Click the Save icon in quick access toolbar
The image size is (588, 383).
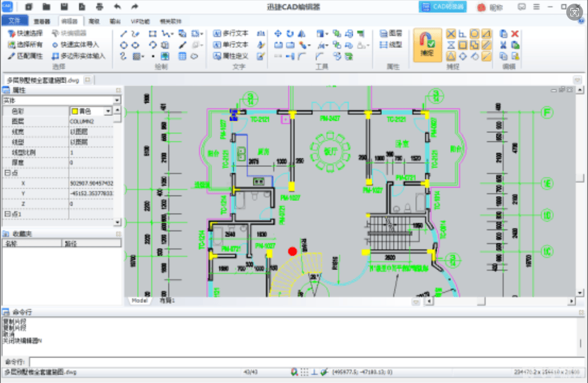pyautogui.click(x=64, y=7)
